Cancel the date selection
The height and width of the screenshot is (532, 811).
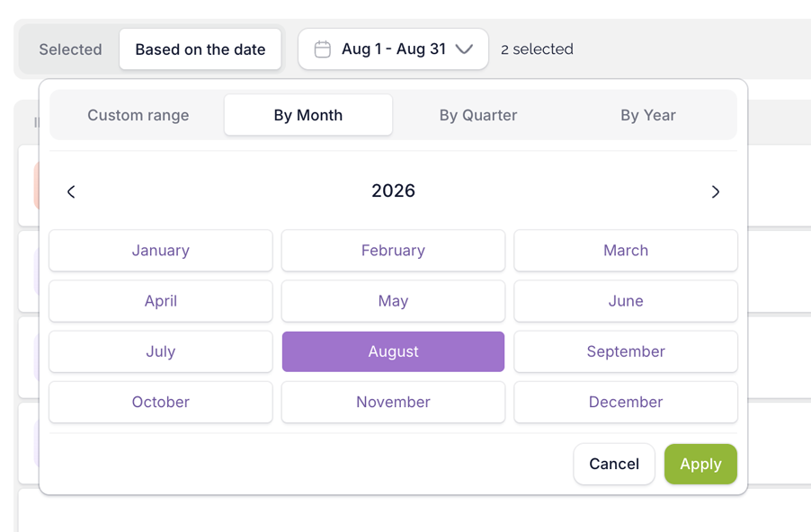click(614, 464)
